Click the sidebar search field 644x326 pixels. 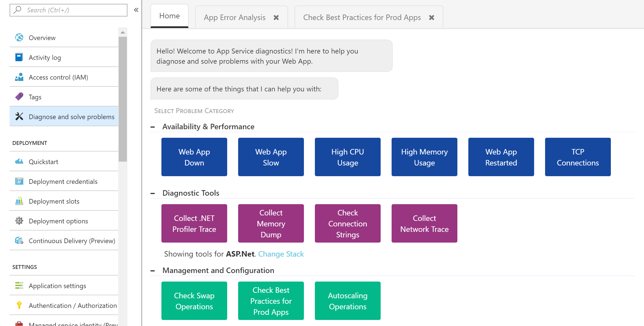coord(74,10)
